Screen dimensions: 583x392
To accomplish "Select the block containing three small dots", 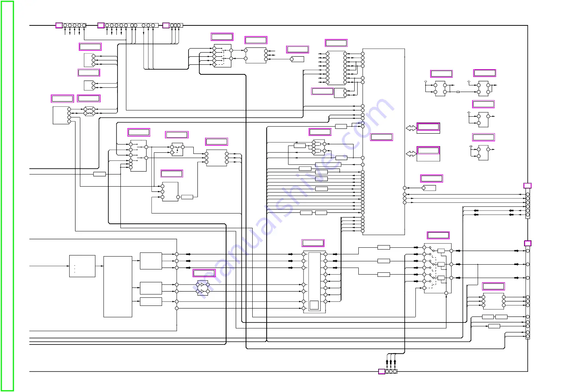I will pyautogui.click(x=82, y=266).
